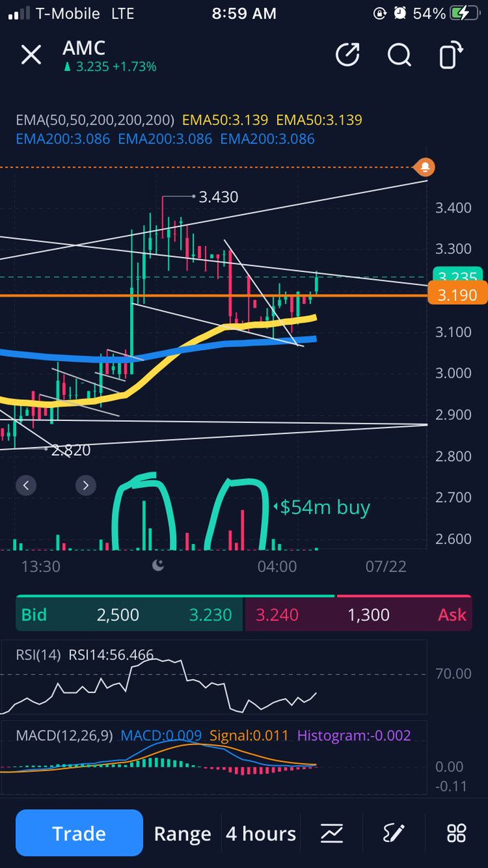488x868 pixels.
Task: Tap the 13:30 time axis label
Action: click(40, 566)
